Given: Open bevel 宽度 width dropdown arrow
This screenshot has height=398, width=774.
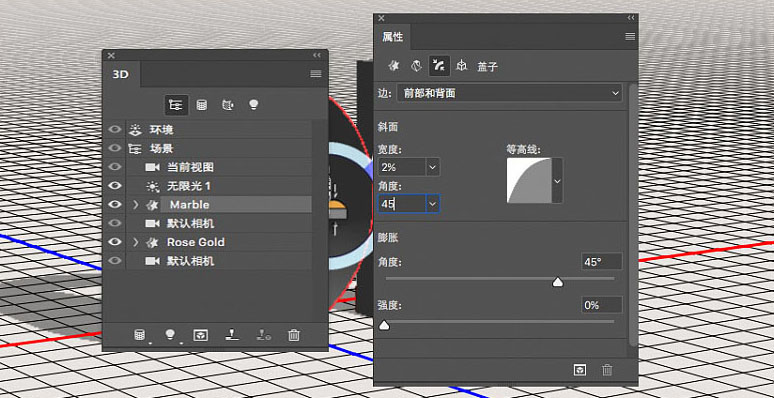Looking at the screenshot, I should 433,167.
